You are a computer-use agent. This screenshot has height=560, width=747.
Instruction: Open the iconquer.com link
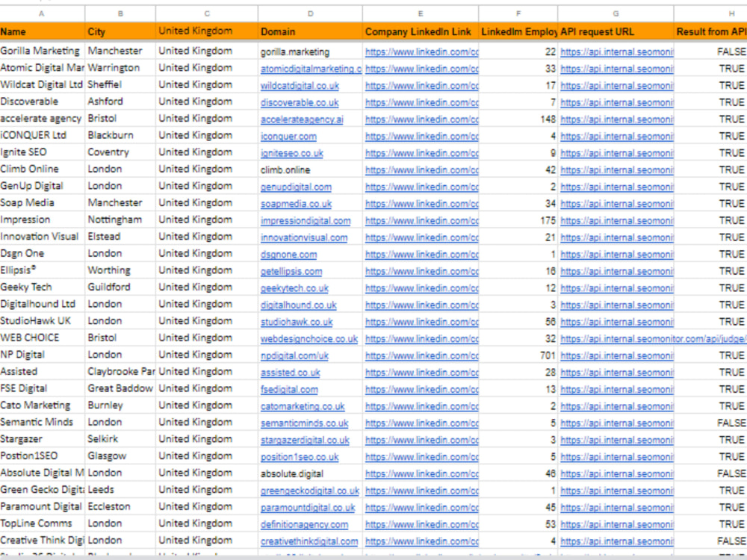[x=288, y=136]
